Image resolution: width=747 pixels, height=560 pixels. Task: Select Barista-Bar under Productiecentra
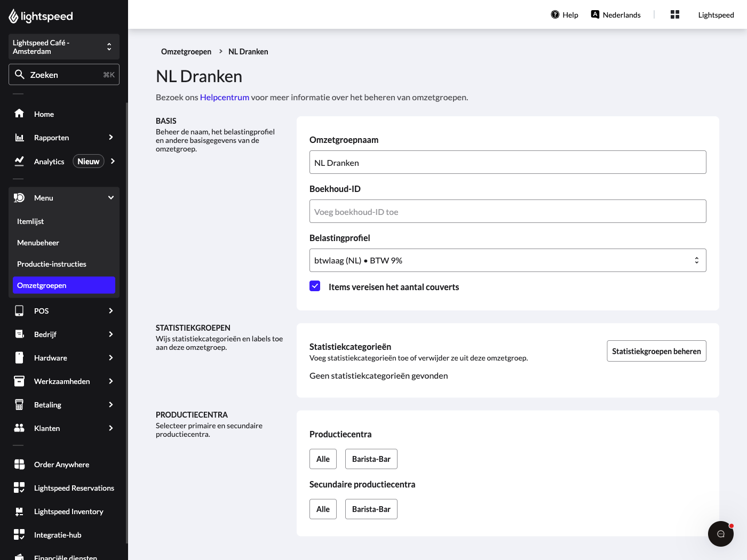(371, 459)
